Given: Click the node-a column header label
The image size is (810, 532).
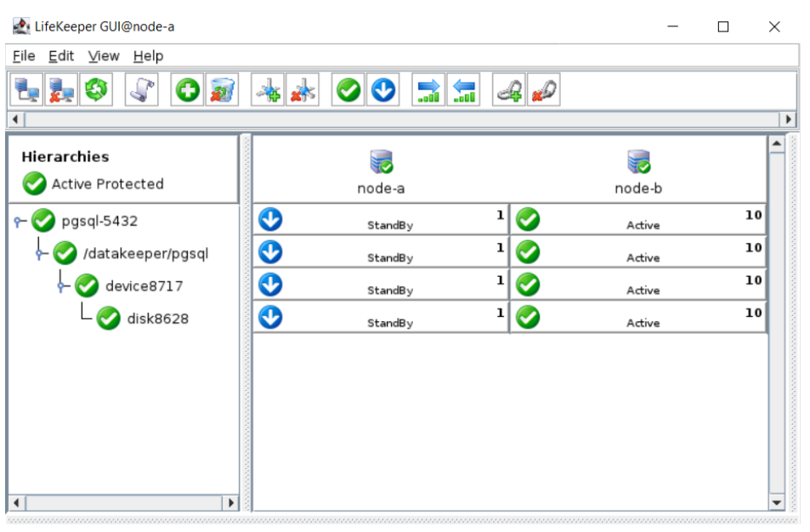Looking at the screenshot, I should tap(382, 189).
